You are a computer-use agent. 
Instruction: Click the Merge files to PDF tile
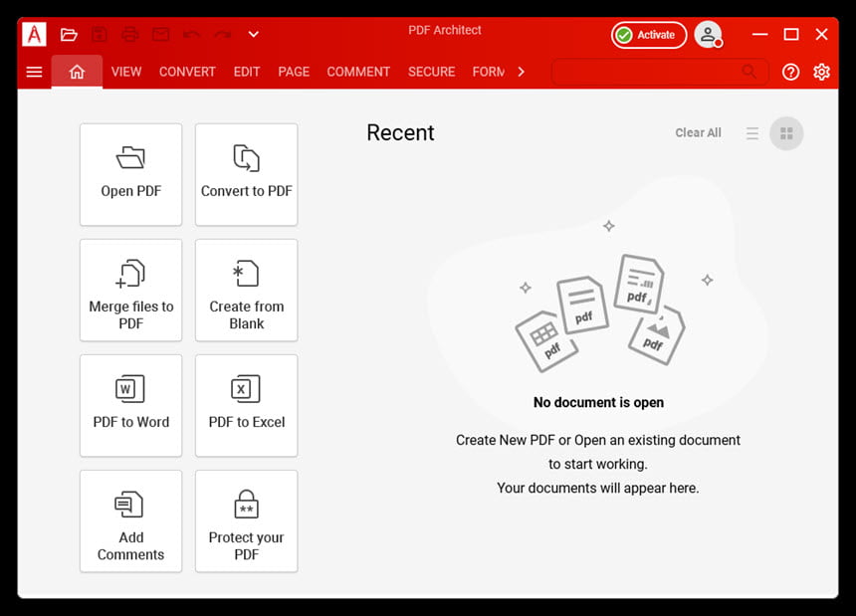point(131,291)
